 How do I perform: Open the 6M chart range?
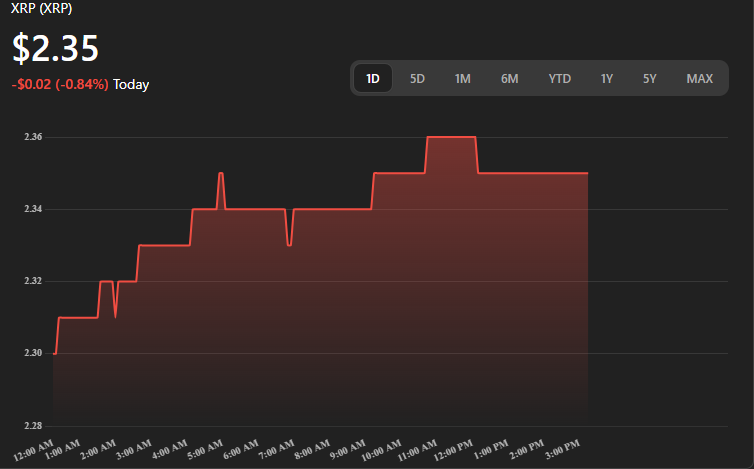click(x=509, y=78)
